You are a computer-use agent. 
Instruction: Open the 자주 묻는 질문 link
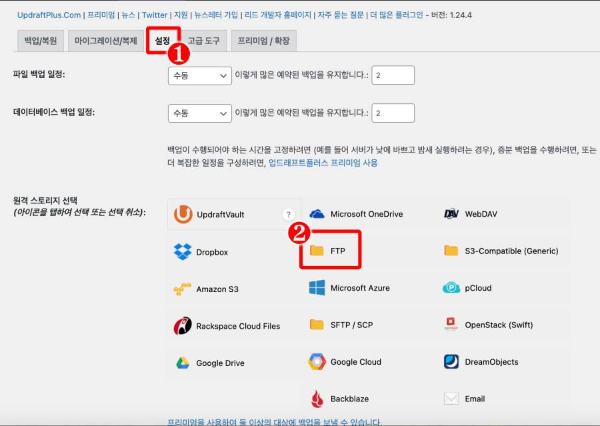[341, 15]
